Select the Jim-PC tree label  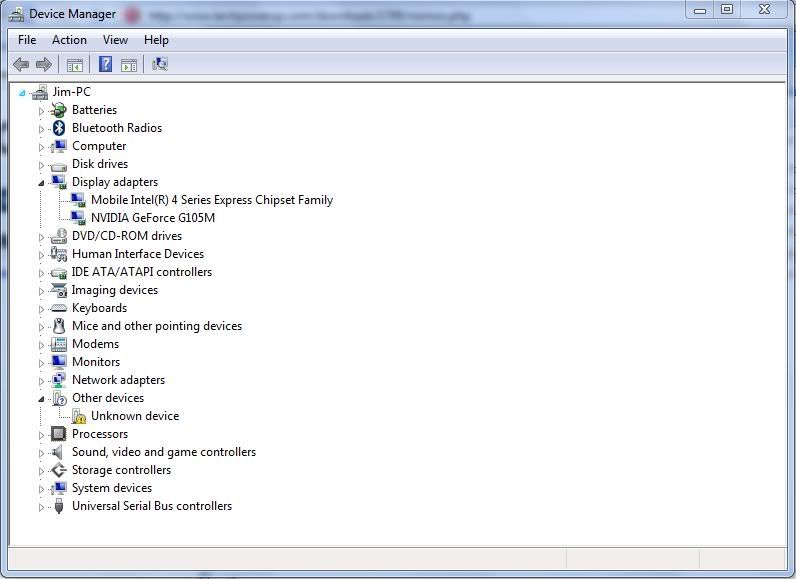coord(72,92)
